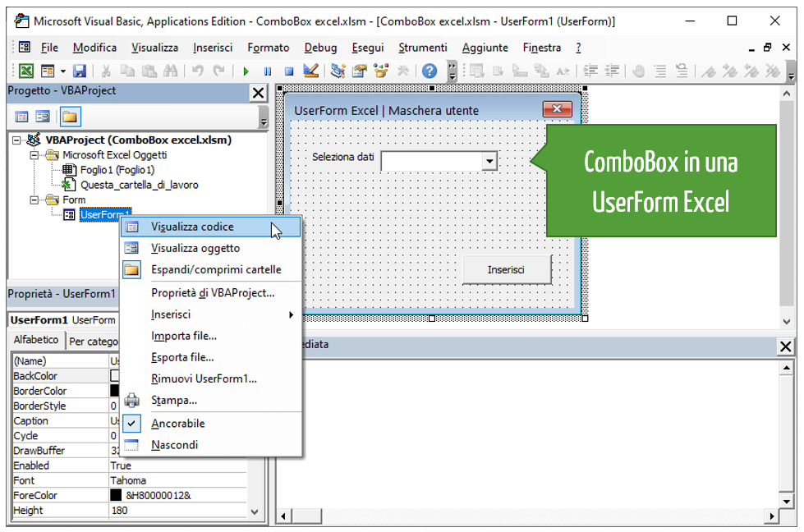Open the Toolbox hammer-and-wrench icon
The image size is (804, 532).
(x=403, y=71)
